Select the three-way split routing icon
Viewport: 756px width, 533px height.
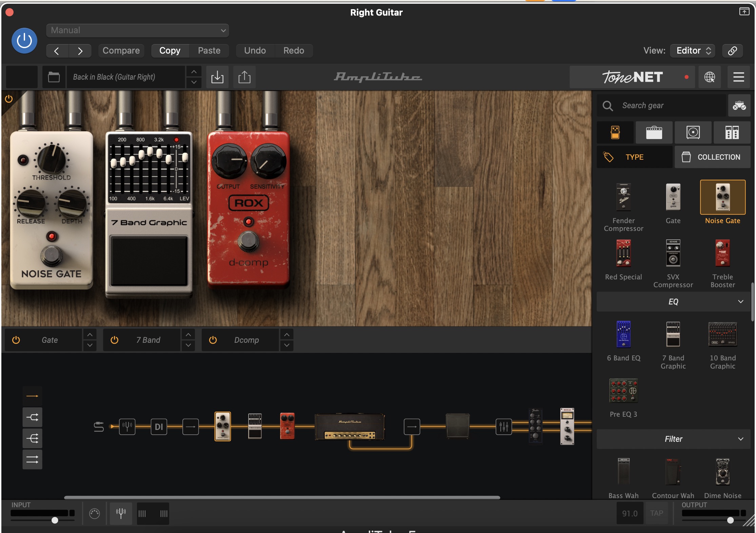tap(32, 438)
